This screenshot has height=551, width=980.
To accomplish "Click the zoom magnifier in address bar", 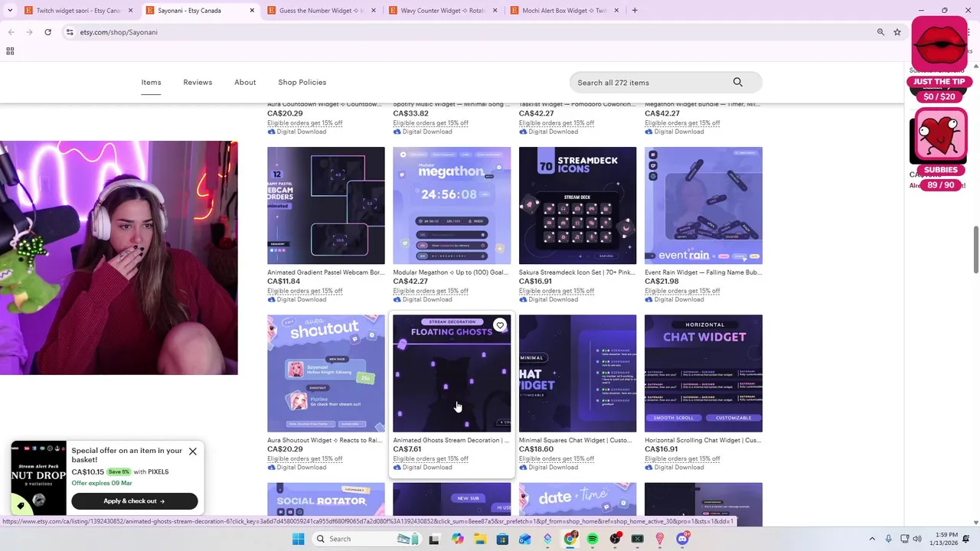I will (880, 32).
